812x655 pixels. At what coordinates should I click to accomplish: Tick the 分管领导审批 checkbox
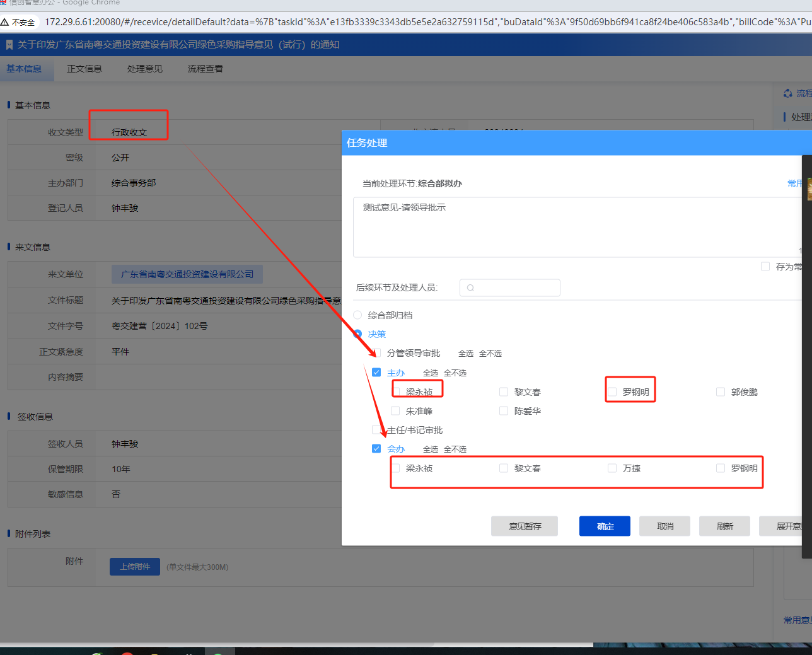[x=376, y=353]
